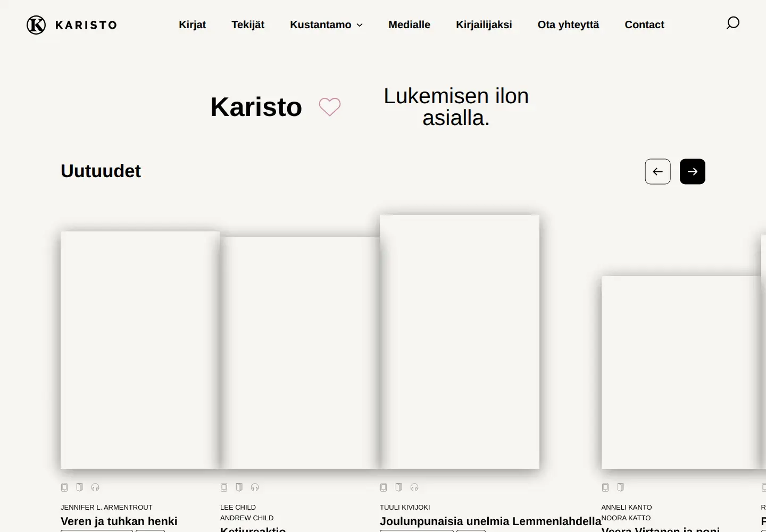Open the Kirjat menu item
This screenshot has width=766, height=532.
(192, 24)
